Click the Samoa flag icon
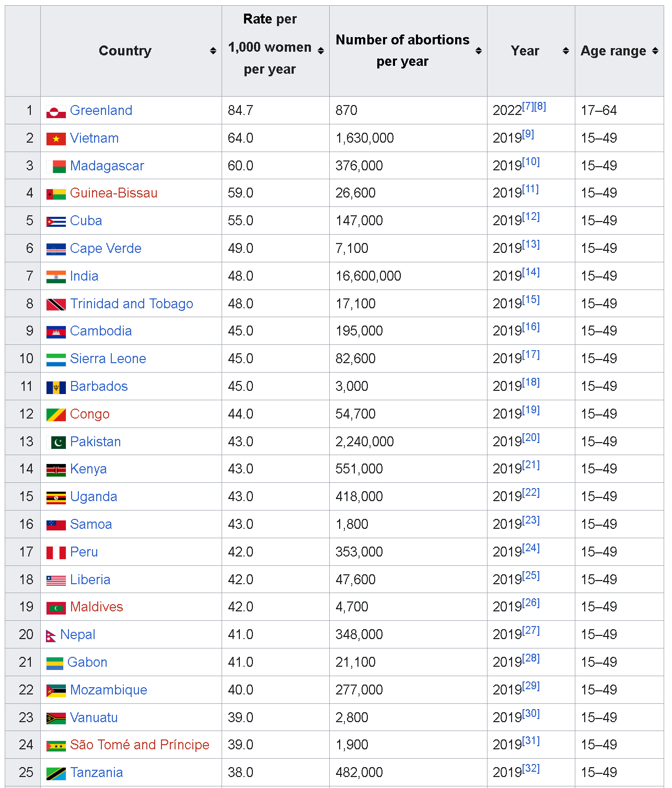 (56, 525)
